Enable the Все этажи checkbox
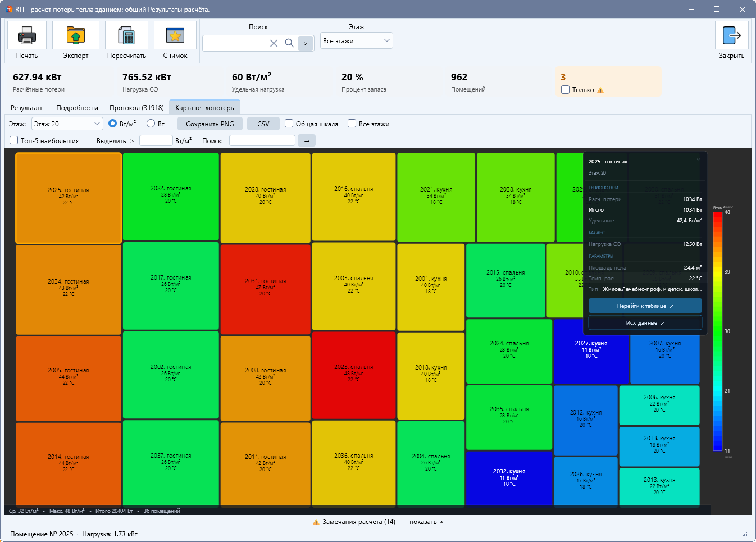This screenshot has height=542, width=756. point(352,124)
